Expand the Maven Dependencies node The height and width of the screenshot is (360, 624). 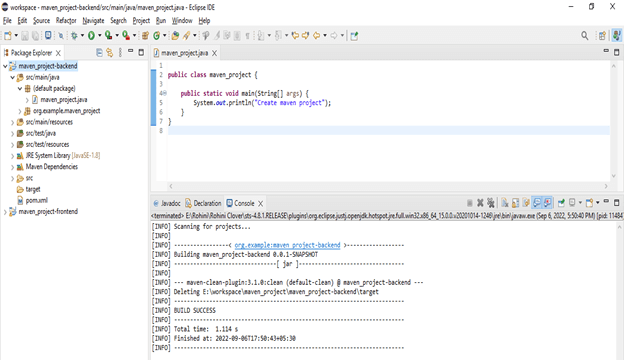(12, 167)
